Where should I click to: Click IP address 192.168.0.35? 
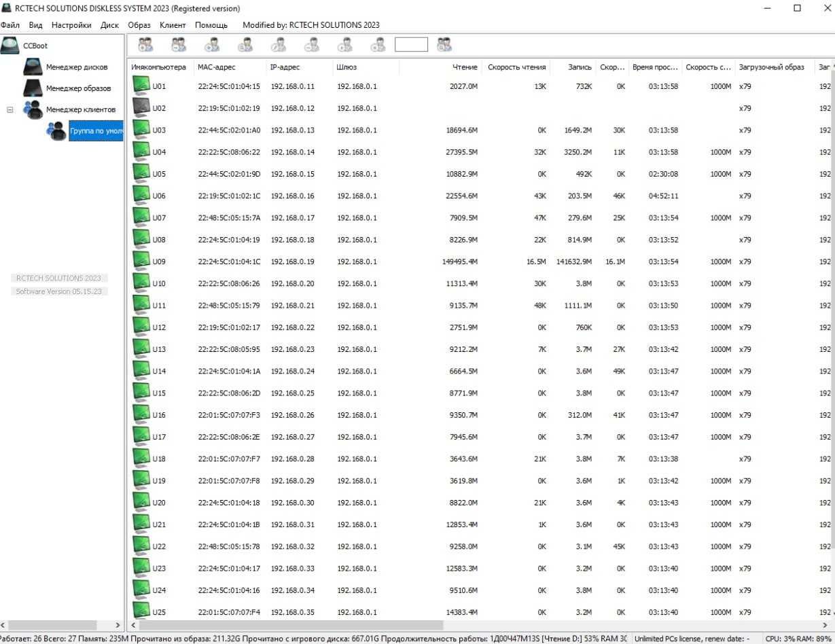click(x=293, y=612)
